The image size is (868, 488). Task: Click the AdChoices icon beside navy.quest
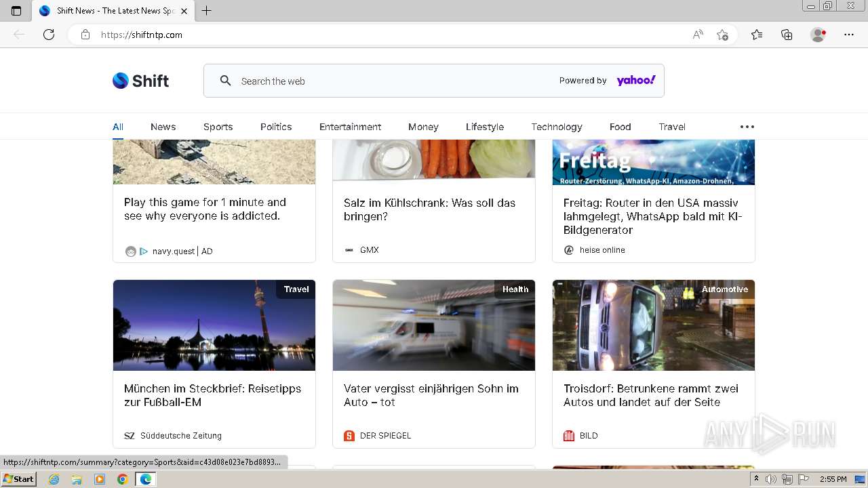pos(144,251)
